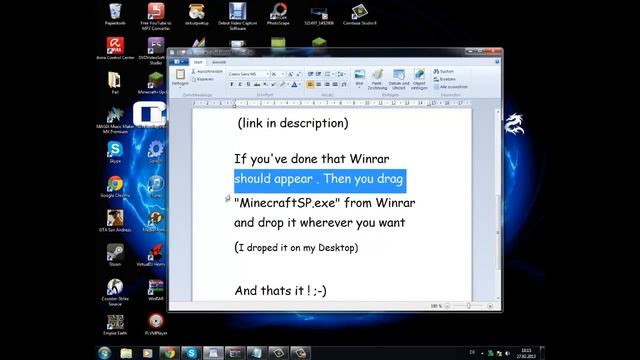The width and height of the screenshot is (640, 360).
Task: Decrease the paragraph indent
Action: 310,74
